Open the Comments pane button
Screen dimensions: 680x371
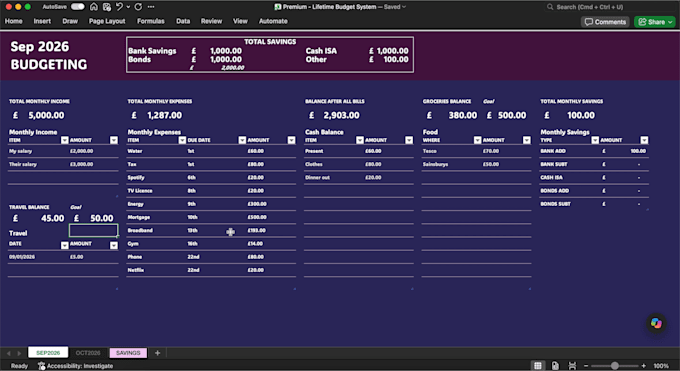pos(605,22)
